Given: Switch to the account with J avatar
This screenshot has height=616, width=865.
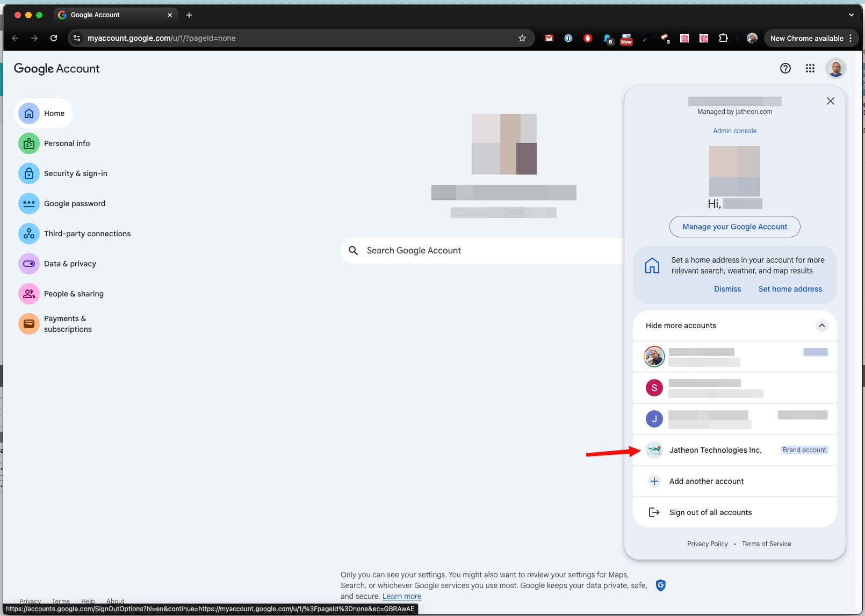Looking at the screenshot, I should tap(734, 419).
